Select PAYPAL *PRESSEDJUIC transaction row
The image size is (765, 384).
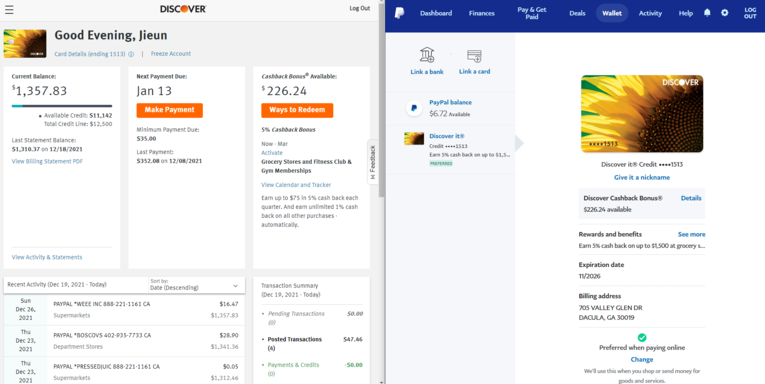pyautogui.click(x=125, y=370)
